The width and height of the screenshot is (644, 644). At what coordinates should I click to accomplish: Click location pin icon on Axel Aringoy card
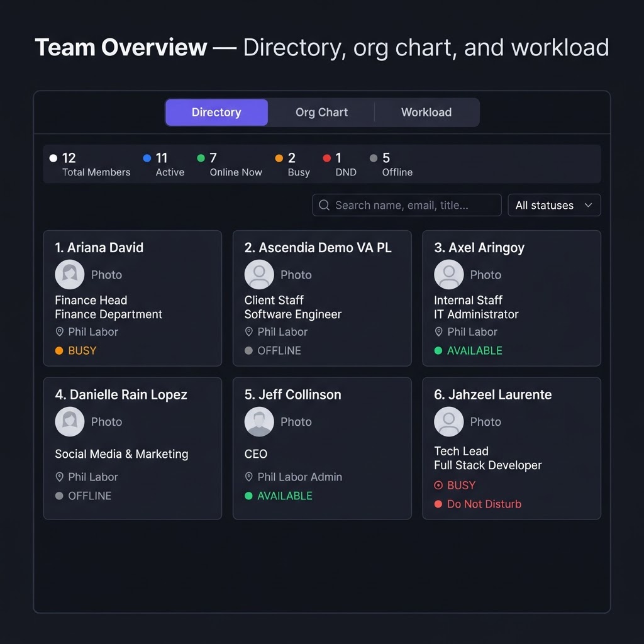point(438,331)
